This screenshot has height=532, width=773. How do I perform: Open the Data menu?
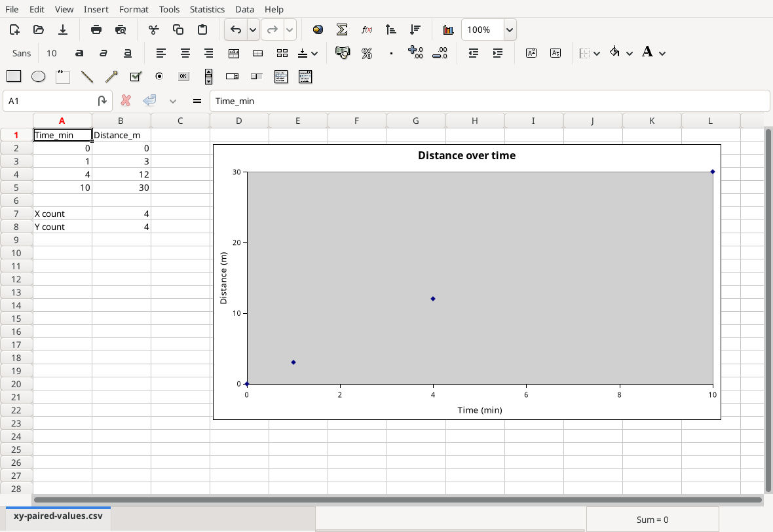244,9
